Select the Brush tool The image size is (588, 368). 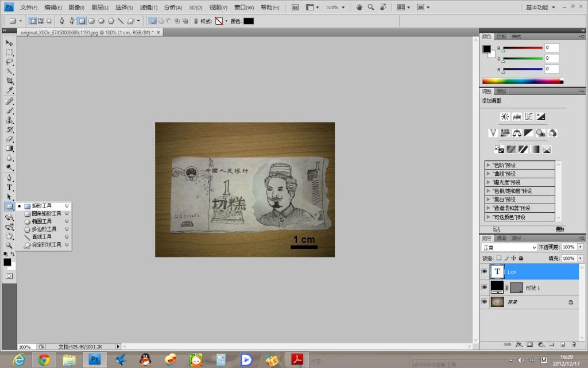tap(9, 111)
